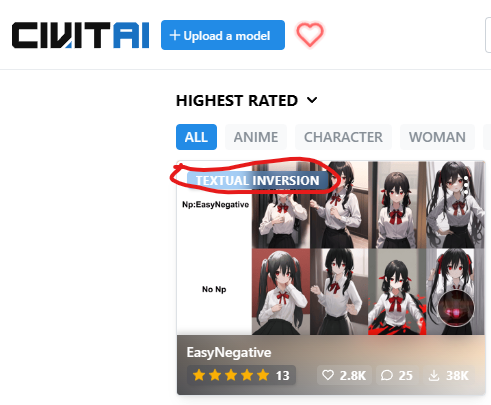This screenshot has width=491, height=405.
Task: Click the partially visible search box at top right
Action: click(488, 35)
